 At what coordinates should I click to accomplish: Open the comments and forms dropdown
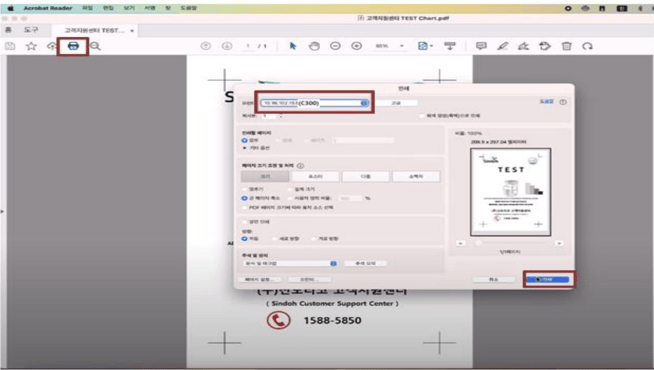(290, 263)
